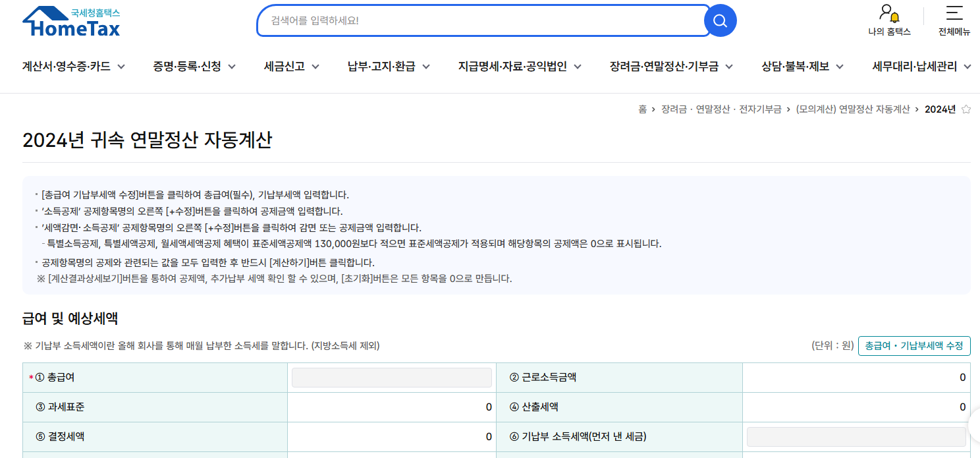Click breadcrumb (모의계산) 연말정산 자동계산

click(x=852, y=109)
